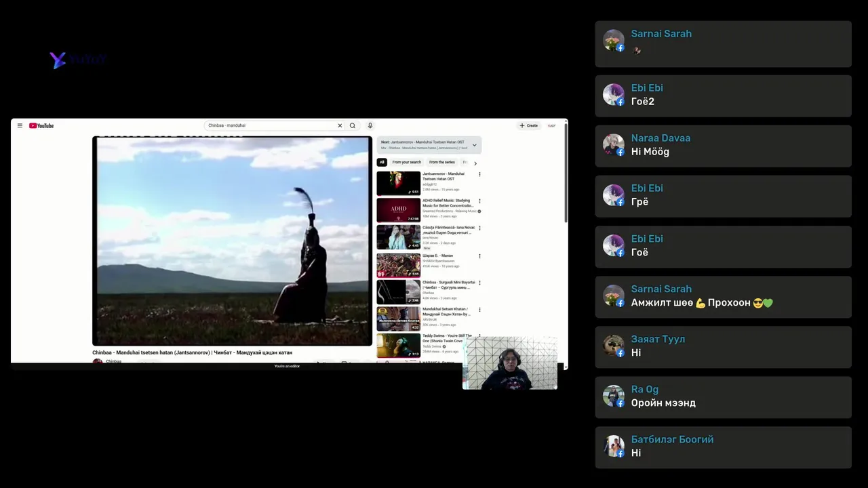Click the You're an editor notice
This screenshot has width=868, height=488.
click(x=287, y=366)
